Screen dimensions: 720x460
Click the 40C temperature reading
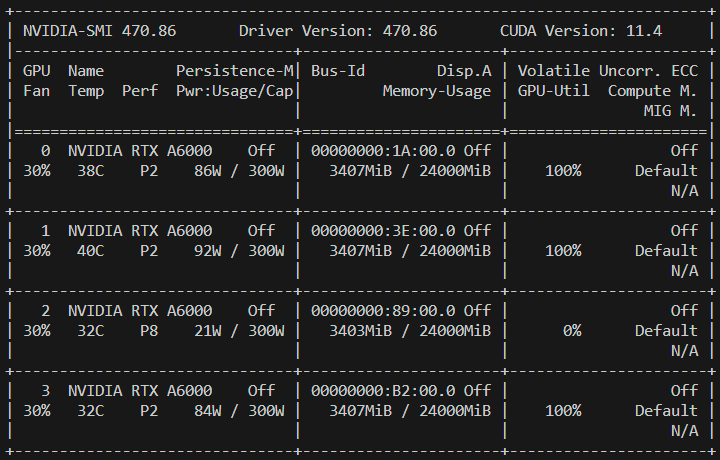(85, 251)
